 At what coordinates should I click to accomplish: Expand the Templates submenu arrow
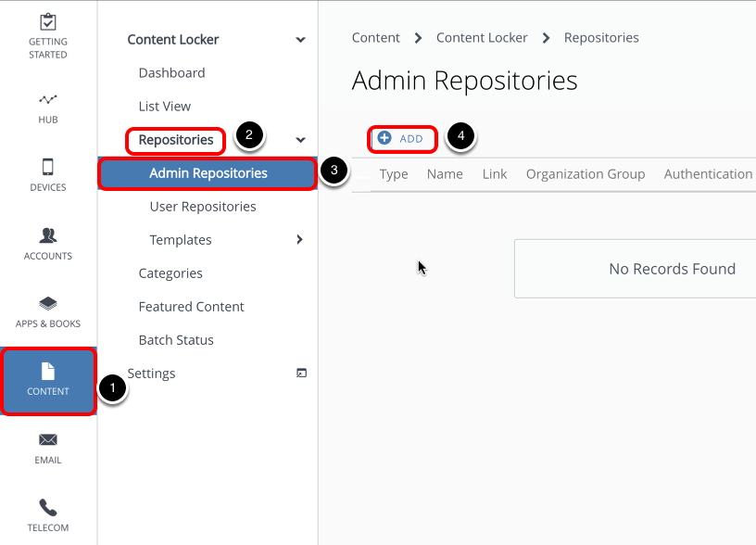[x=299, y=240]
